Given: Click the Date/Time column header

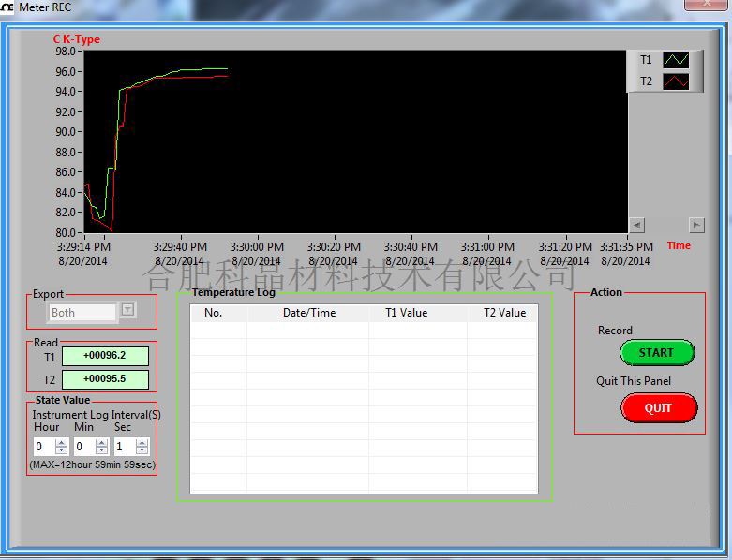Looking at the screenshot, I should click(x=308, y=313).
